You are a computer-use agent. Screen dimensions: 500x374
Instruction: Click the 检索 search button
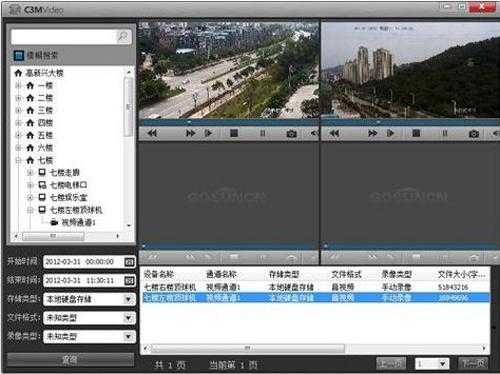[x=70, y=360]
